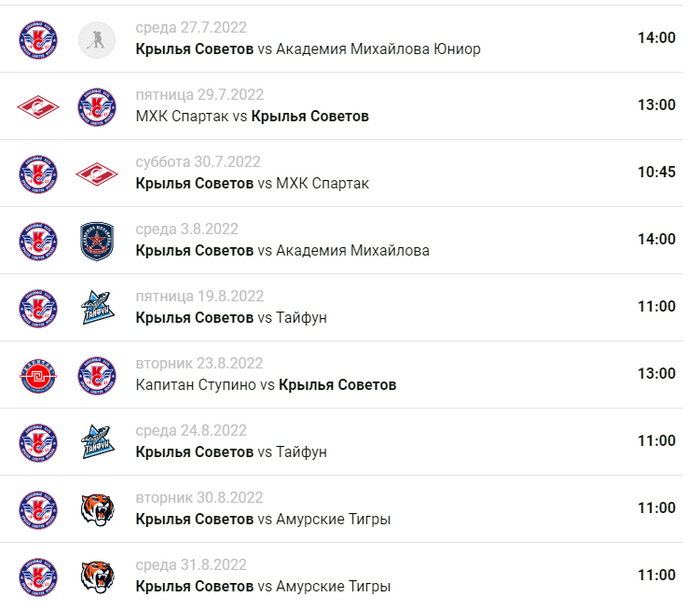Click the Spartak logo in the 29.7.2022 match

[x=38, y=106]
